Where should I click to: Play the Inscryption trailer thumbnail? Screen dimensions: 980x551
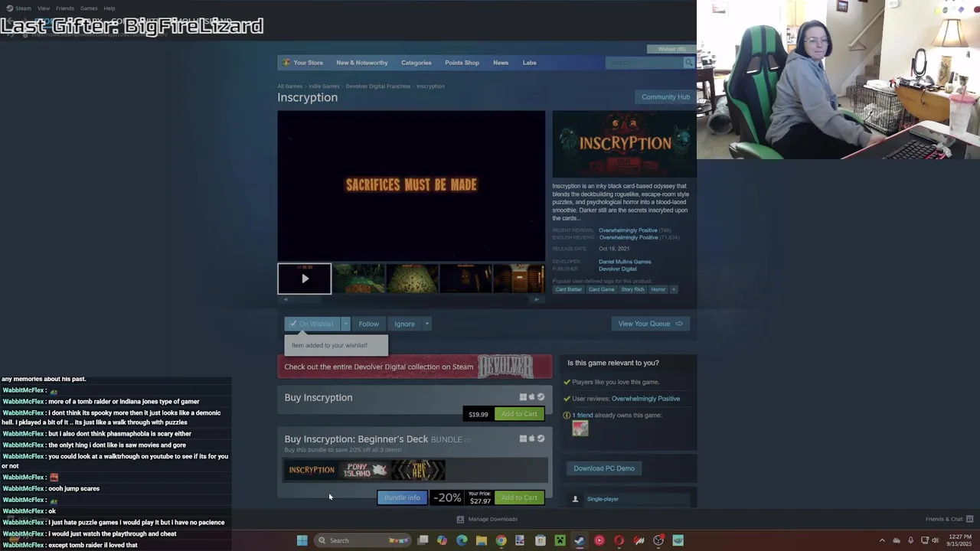tap(304, 279)
